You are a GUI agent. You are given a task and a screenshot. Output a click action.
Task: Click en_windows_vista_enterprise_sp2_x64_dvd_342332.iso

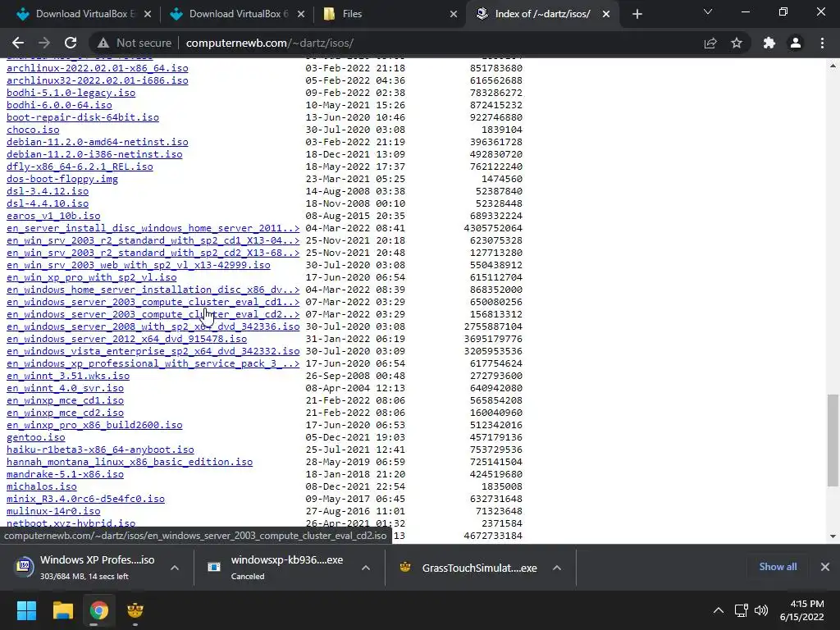click(x=153, y=351)
